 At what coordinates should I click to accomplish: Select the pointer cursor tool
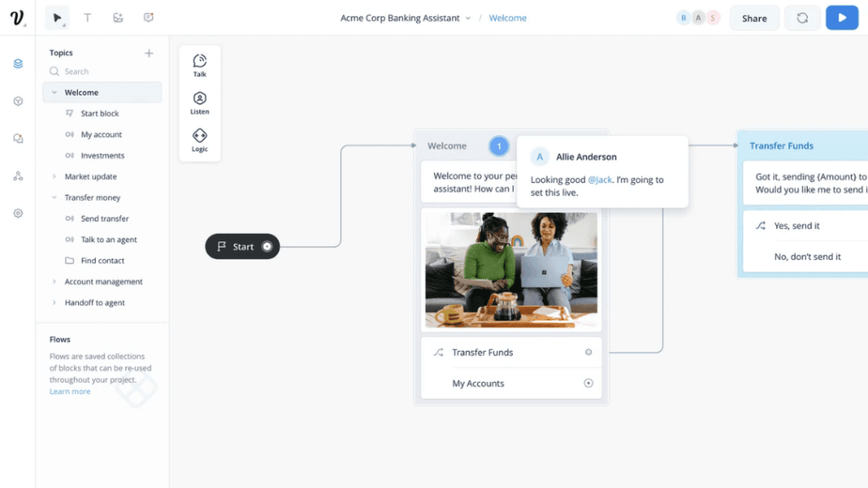57,18
